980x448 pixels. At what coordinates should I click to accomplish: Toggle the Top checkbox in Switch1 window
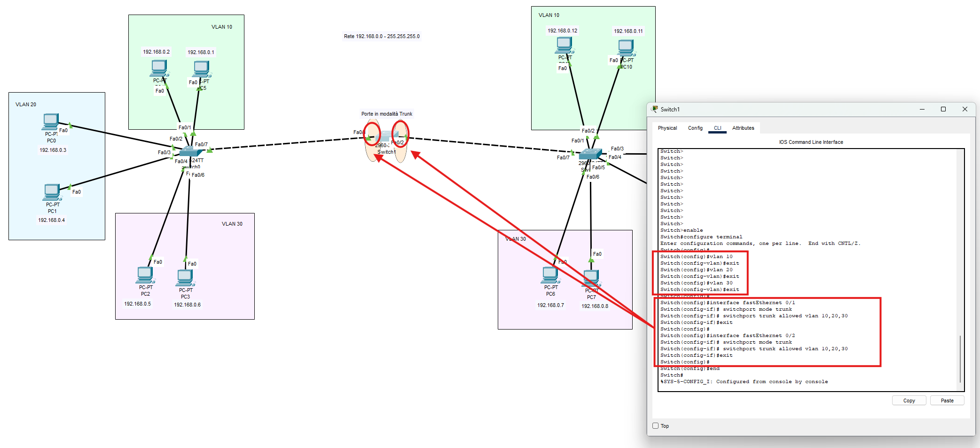pos(655,426)
